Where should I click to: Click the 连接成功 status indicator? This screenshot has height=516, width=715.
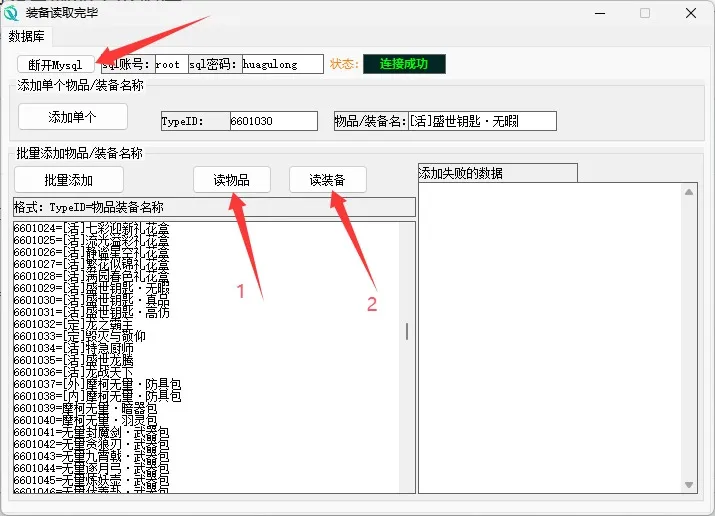tap(403, 64)
